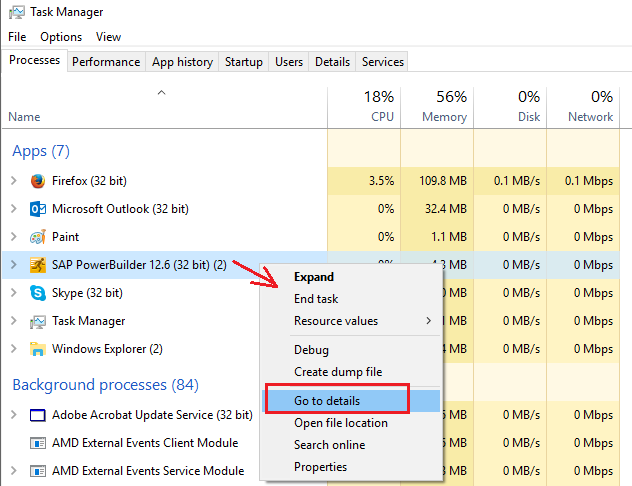Viewport: 632px width, 486px height.
Task: Click the Windows Explorer folder icon
Action: click(x=38, y=349)
